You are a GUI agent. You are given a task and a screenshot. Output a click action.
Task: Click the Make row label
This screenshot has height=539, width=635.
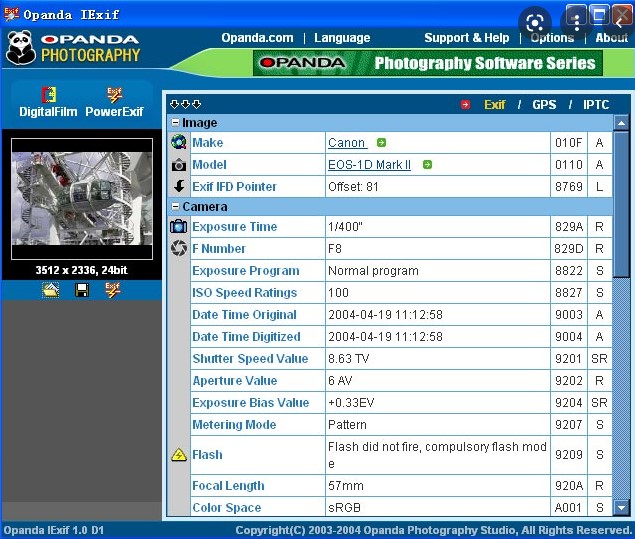tap(207, 143)
